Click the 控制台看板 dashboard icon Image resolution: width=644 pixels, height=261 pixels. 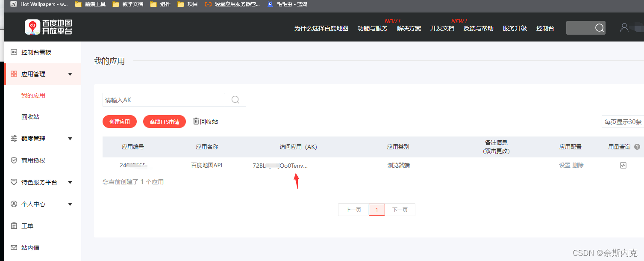14,52
